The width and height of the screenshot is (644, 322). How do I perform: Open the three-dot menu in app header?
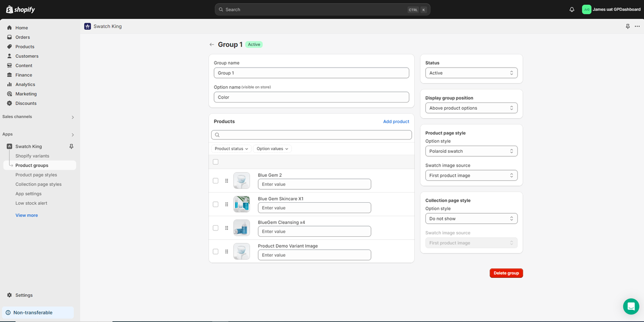pyautogui.click(x=637, y=26)
